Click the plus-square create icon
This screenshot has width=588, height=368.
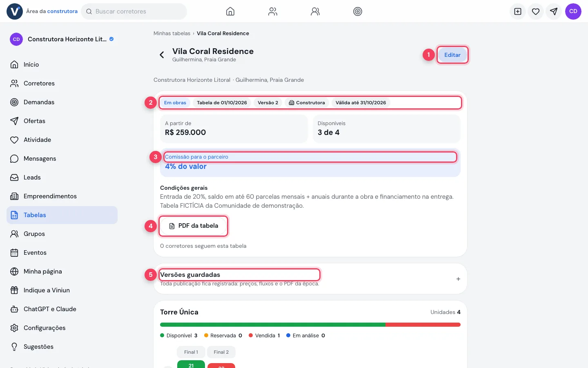pos(518,11)
